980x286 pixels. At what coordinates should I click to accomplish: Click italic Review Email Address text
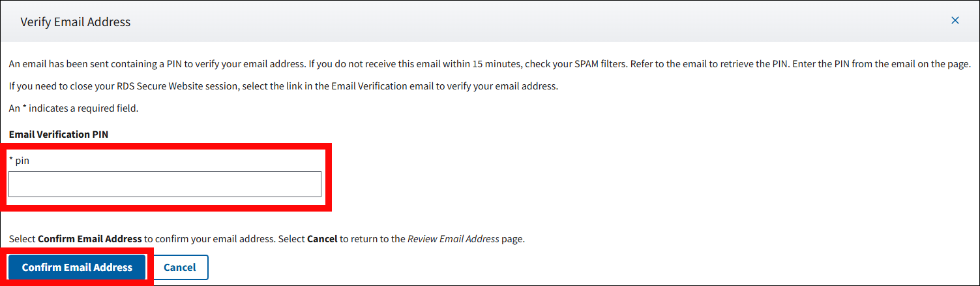point(453,239)
